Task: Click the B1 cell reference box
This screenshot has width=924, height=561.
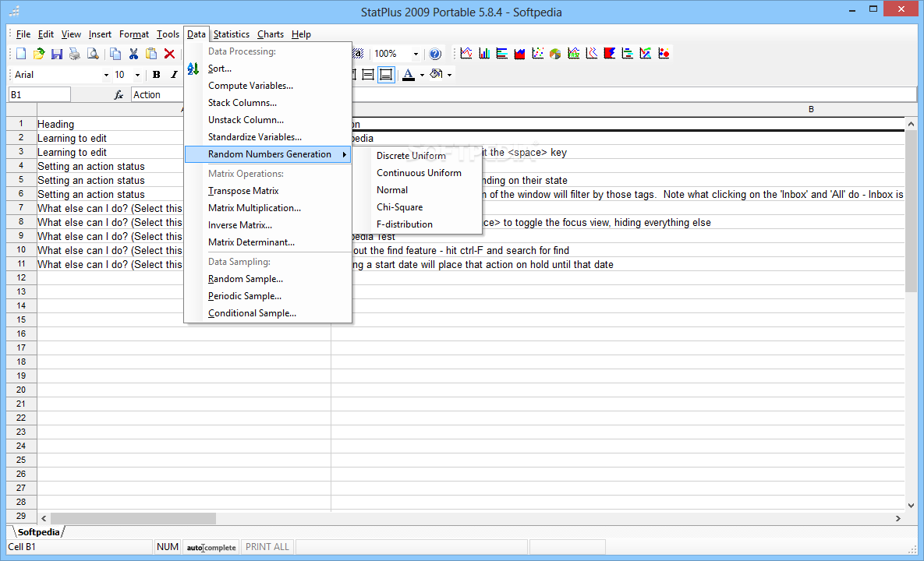Action: (x=39, y=95)
